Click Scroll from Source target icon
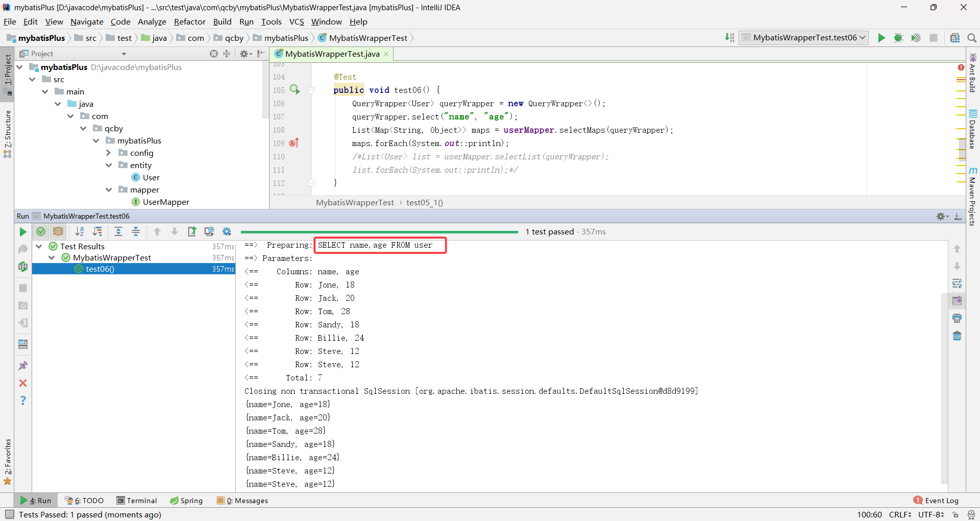 (213, 54)
